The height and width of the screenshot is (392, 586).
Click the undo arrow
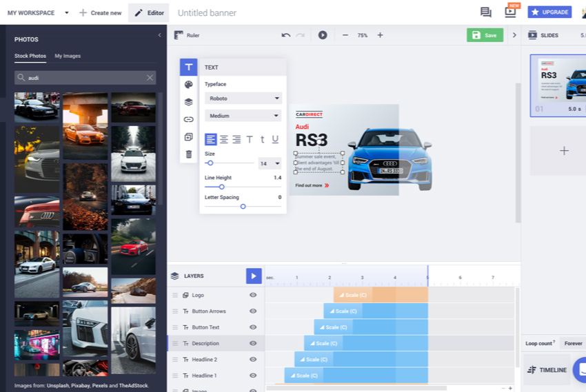coord(285,35)
